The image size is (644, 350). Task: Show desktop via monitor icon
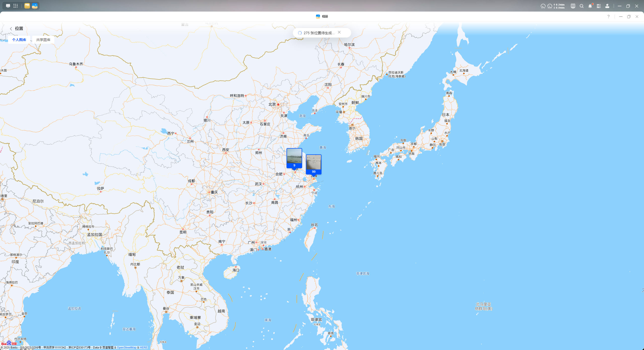point(8,6)
